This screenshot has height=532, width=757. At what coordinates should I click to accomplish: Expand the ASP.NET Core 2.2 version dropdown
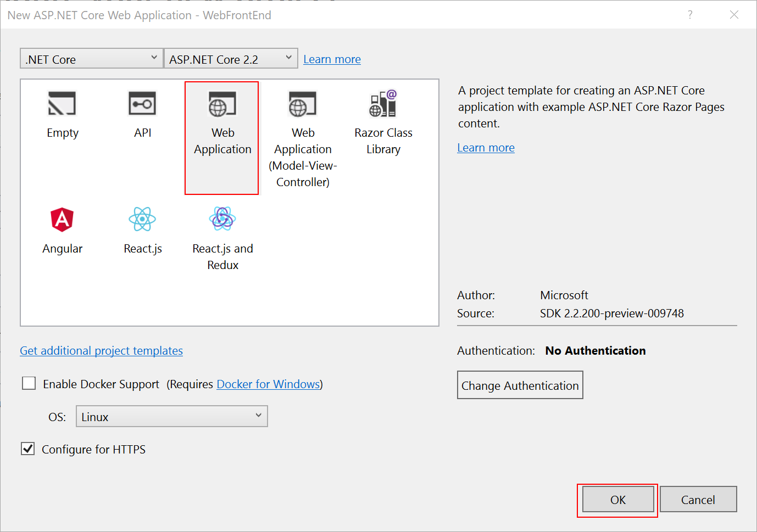231,58
